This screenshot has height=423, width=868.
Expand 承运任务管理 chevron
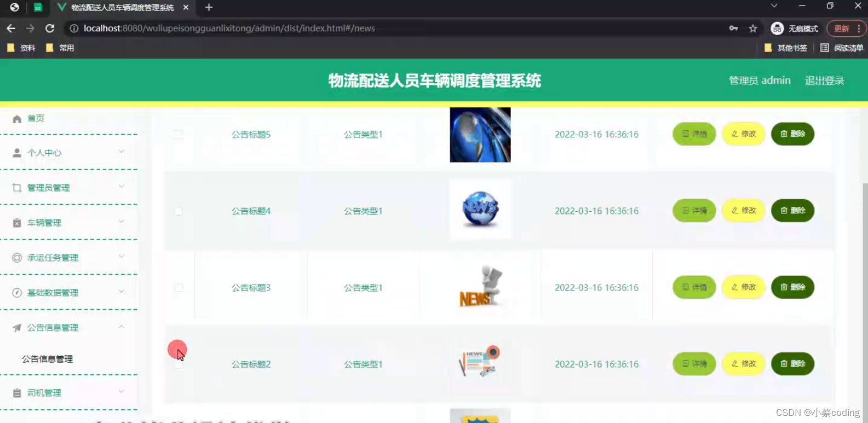pyautogui.click(x=122, y=257)
